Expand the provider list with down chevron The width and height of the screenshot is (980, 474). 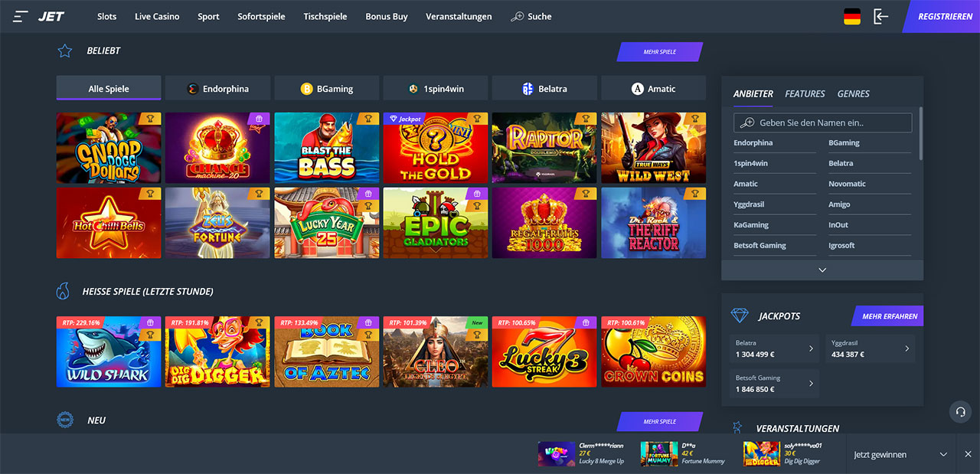tap(822, 270)
